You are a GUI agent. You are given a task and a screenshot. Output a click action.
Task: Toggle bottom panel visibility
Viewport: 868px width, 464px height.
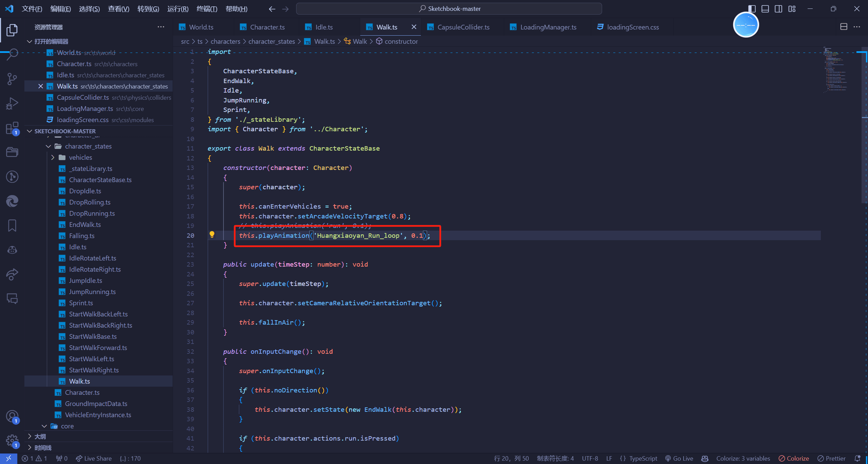point(765,9)
